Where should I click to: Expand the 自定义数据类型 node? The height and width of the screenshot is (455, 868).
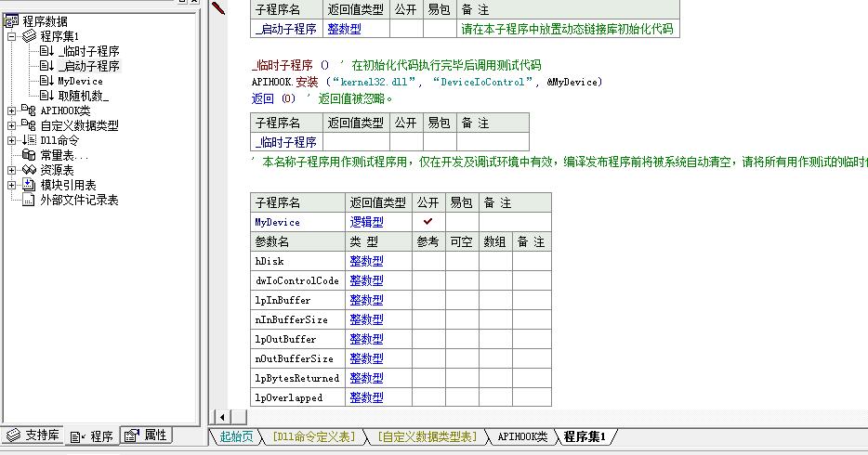coord(12,125)
